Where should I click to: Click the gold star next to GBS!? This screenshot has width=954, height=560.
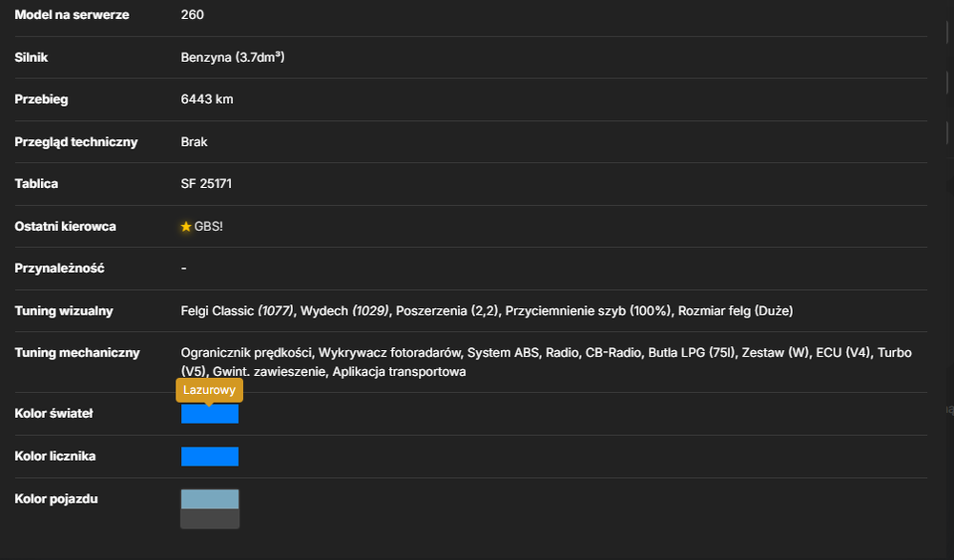pos(186,226)
